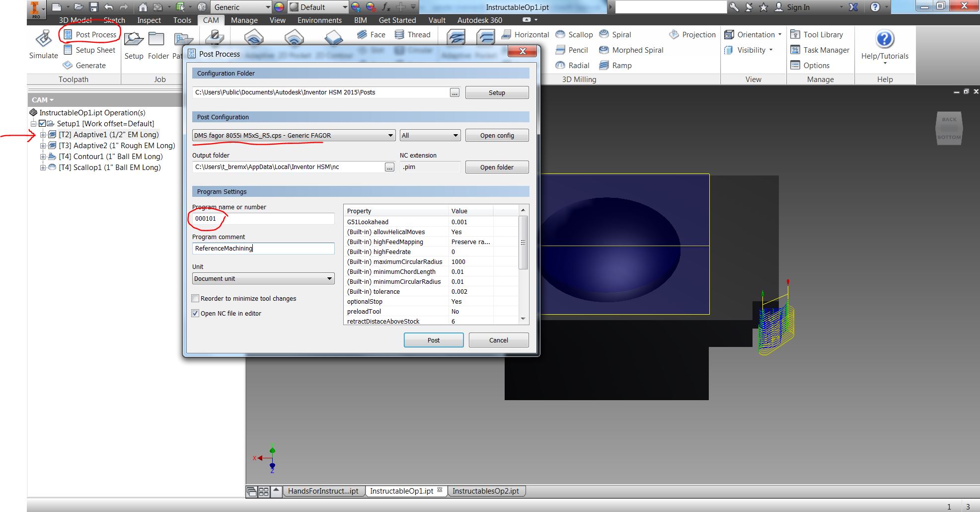Open the All filter dropdown

(430, 135)
